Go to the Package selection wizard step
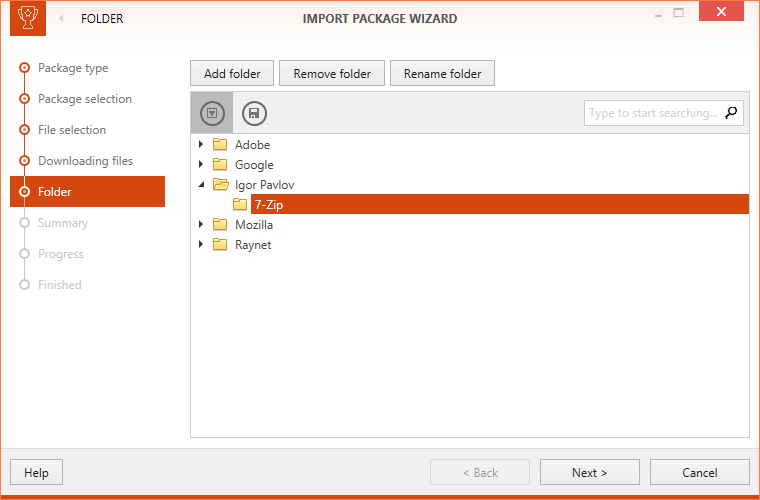 (85, 99)
